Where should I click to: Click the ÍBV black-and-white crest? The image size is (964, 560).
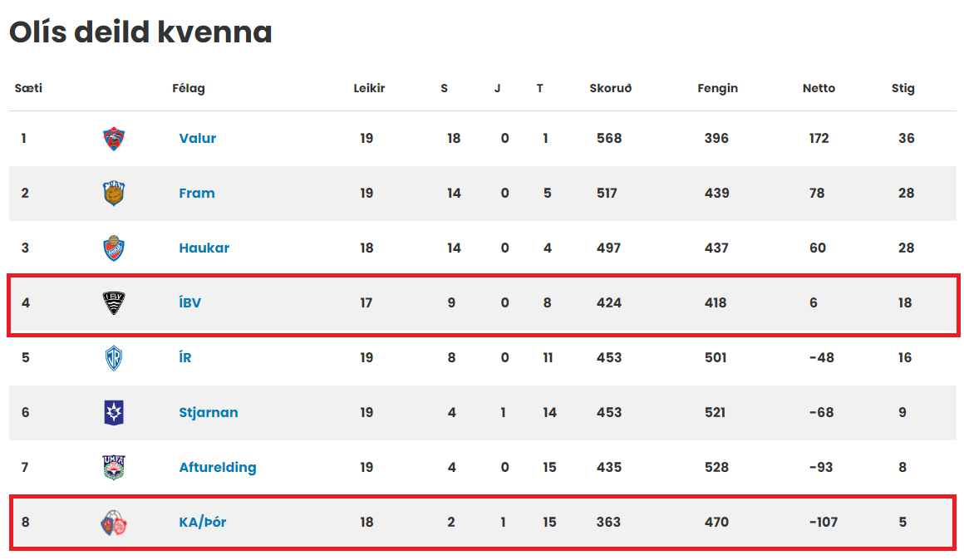coord(114,303)
